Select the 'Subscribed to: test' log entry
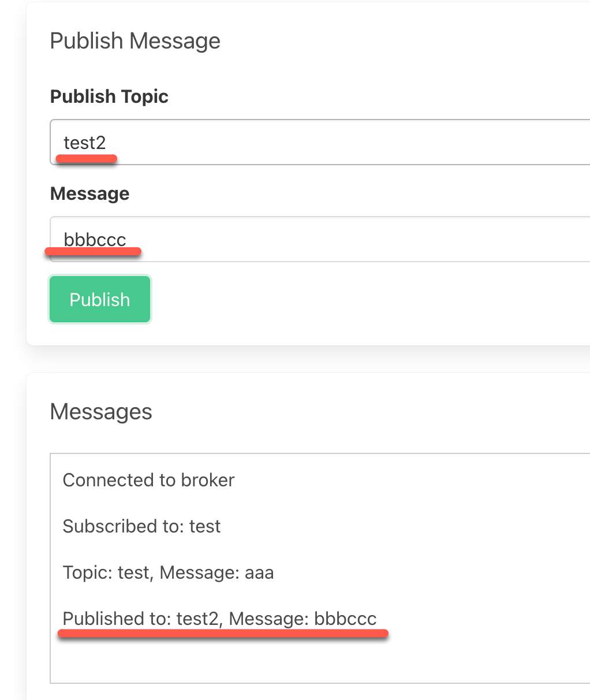This screenshot has width=590, height=700. pyautogui.click(x=141, y=526)
